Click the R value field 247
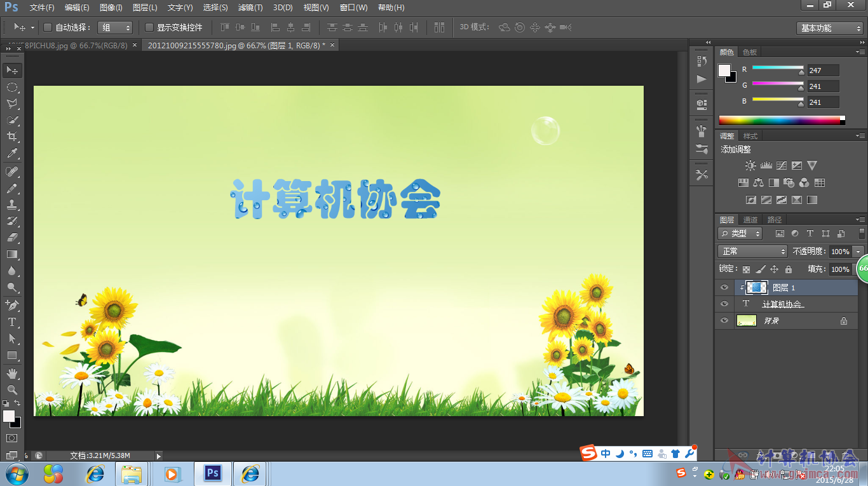 (x=824, y=71)
